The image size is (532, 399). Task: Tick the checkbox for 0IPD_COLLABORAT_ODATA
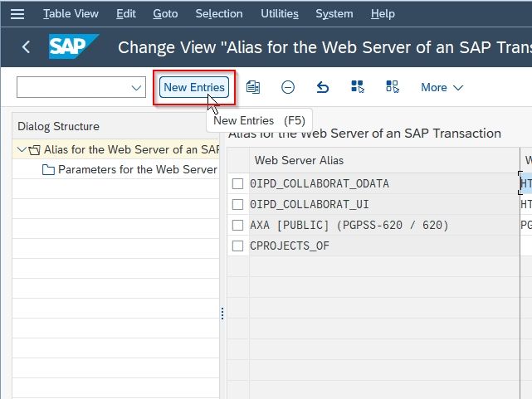tap(237, 183)
